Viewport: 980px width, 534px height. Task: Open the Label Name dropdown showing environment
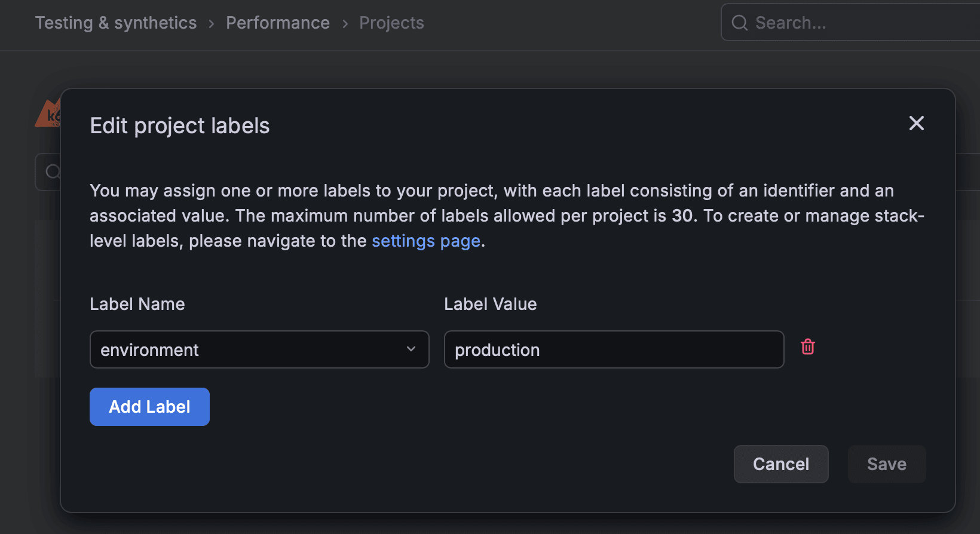point(259,349)
